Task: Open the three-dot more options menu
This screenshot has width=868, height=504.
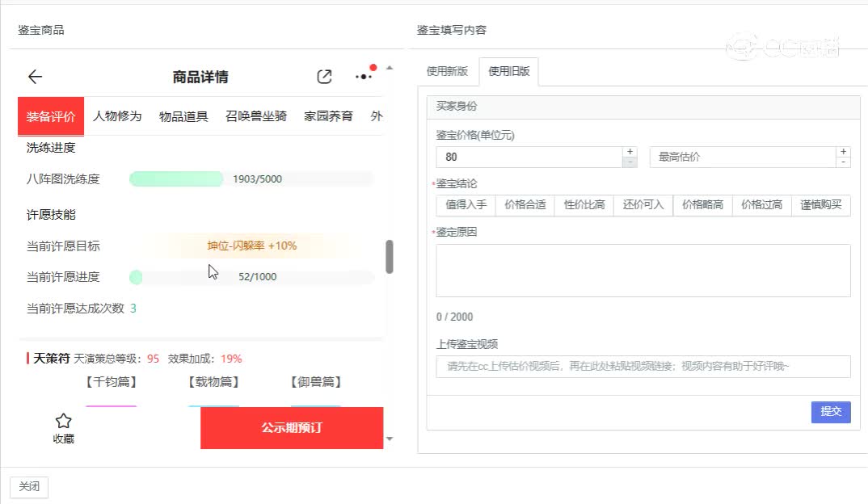Action: 364,76
